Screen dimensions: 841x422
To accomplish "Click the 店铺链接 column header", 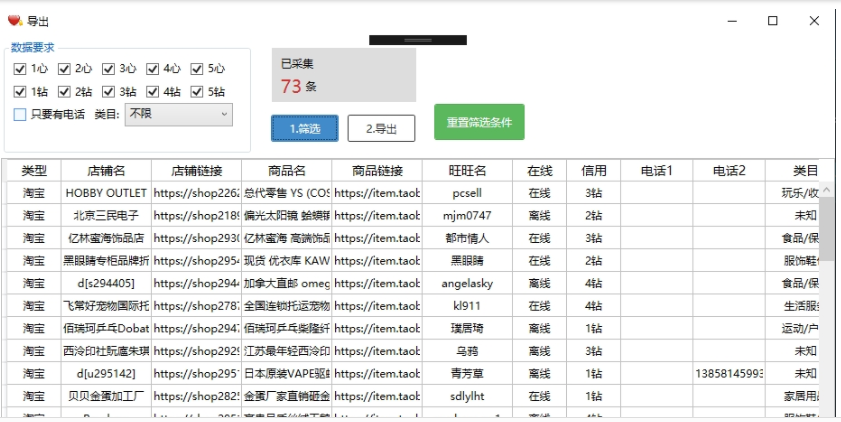I will click(196, 171).
